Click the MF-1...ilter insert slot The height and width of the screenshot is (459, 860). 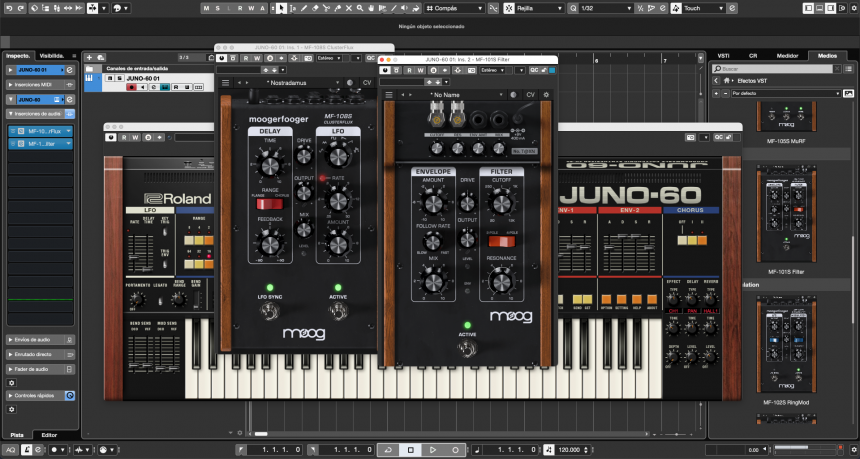pos(41,144)
